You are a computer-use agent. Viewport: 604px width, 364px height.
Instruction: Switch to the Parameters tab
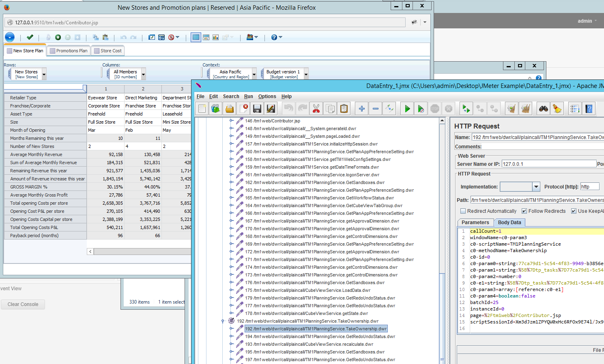pyautogui.click(x=475, y=223)
